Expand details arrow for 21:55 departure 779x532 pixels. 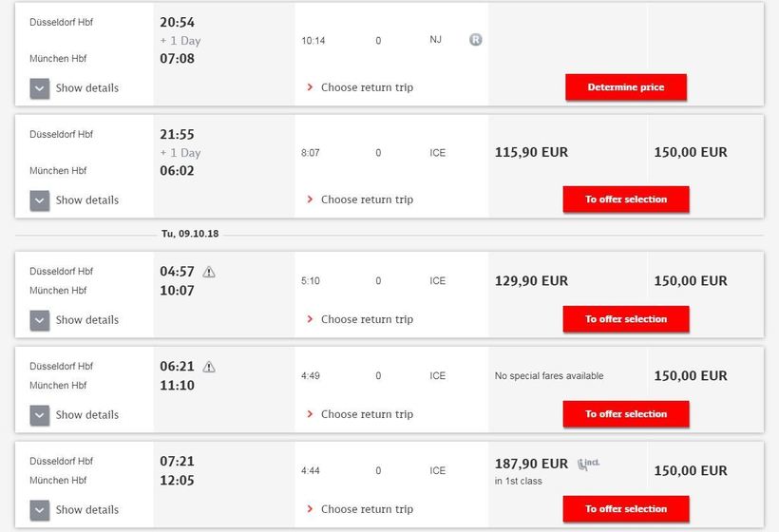click(x=39, y=200)
